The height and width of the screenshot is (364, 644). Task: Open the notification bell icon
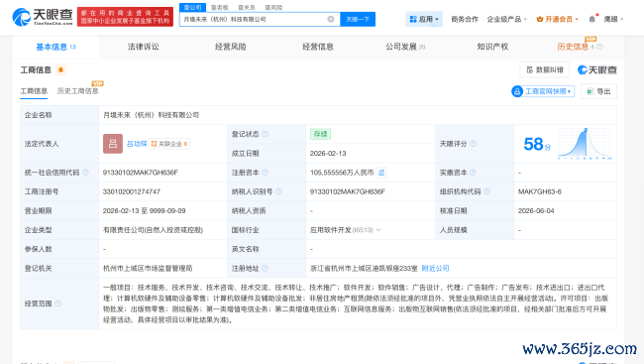point(591,19)
